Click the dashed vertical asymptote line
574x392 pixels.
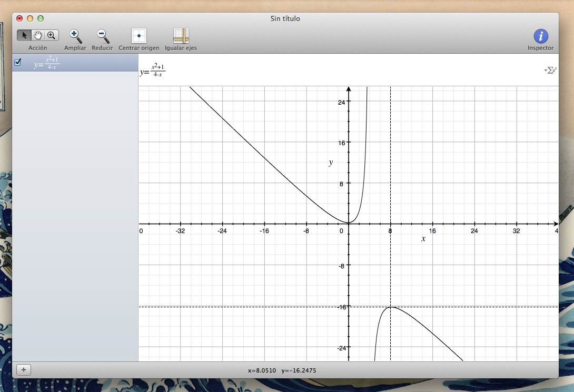coord(391,158)
